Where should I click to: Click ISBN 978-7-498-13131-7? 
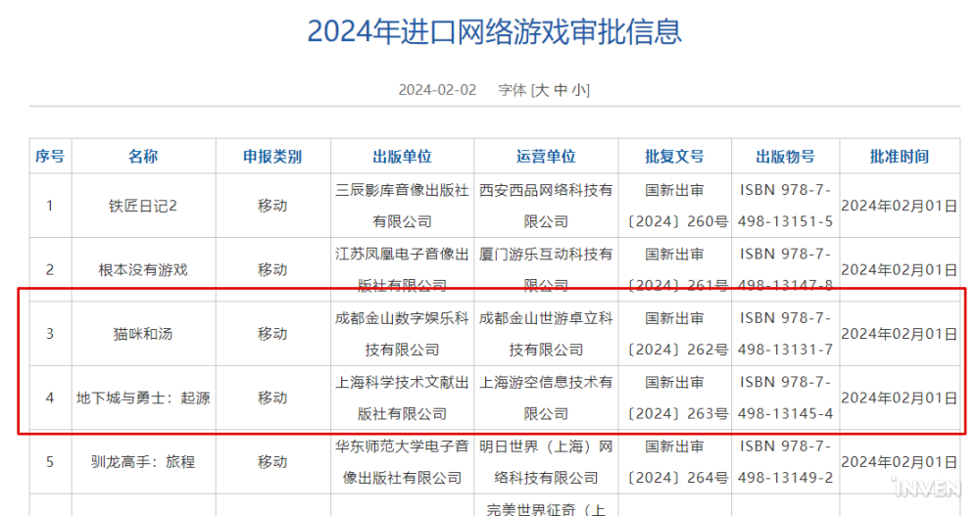pyautogui.click(x=785, y=334)
